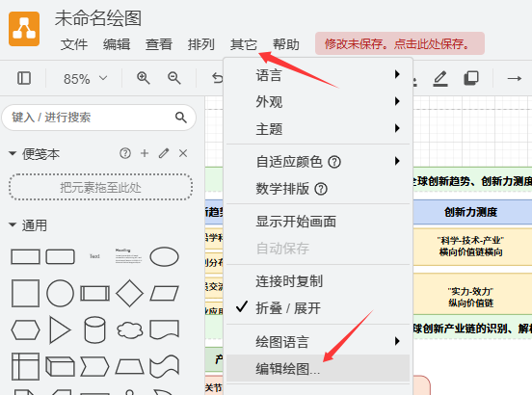Viewport: 532px width, 395px height.
Task: Expand the 自适应颜色 submenu
Action: click(x=318, y=162)
